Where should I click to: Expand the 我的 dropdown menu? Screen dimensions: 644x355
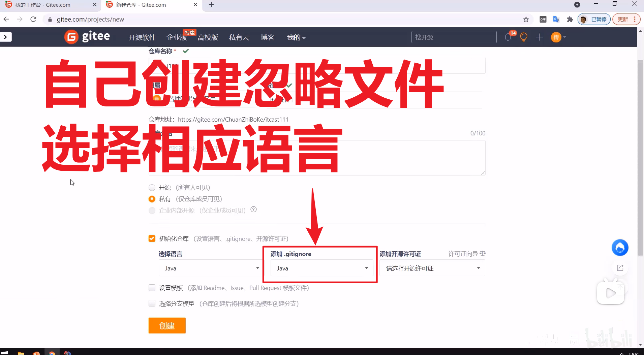[296, 37]
